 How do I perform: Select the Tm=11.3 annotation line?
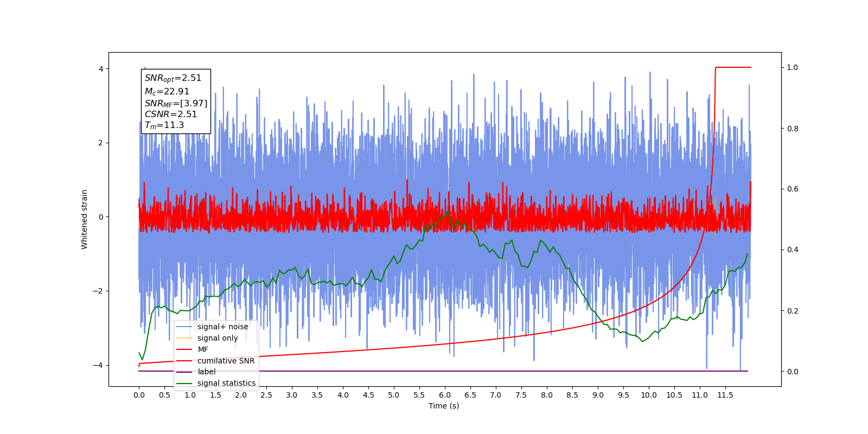tap(164, 125)
